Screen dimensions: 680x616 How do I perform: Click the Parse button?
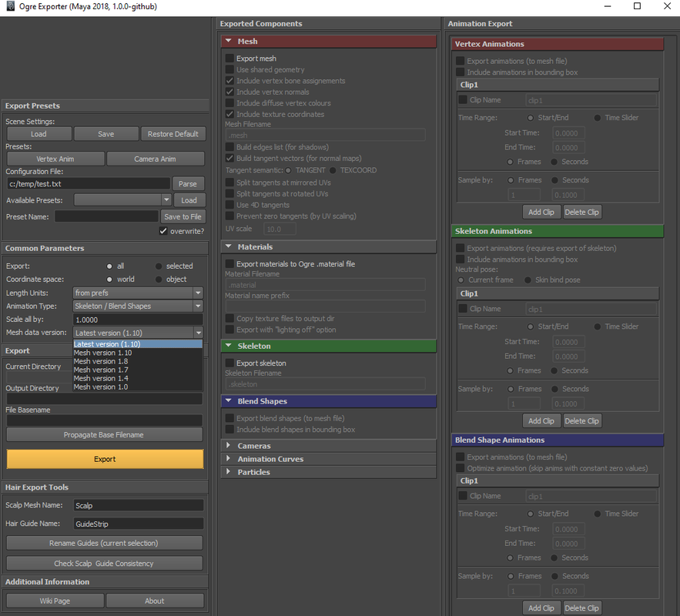[188, 184]
